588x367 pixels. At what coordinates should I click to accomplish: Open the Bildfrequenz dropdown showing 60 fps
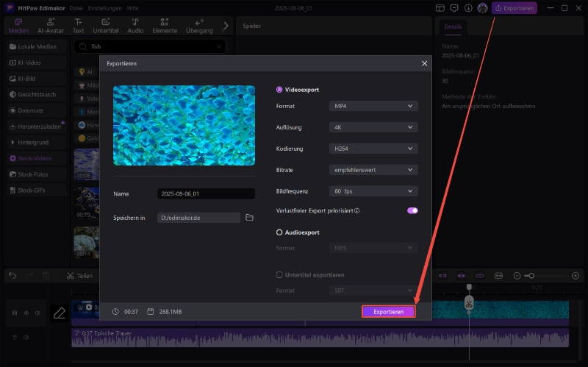[x=373, y=191]
